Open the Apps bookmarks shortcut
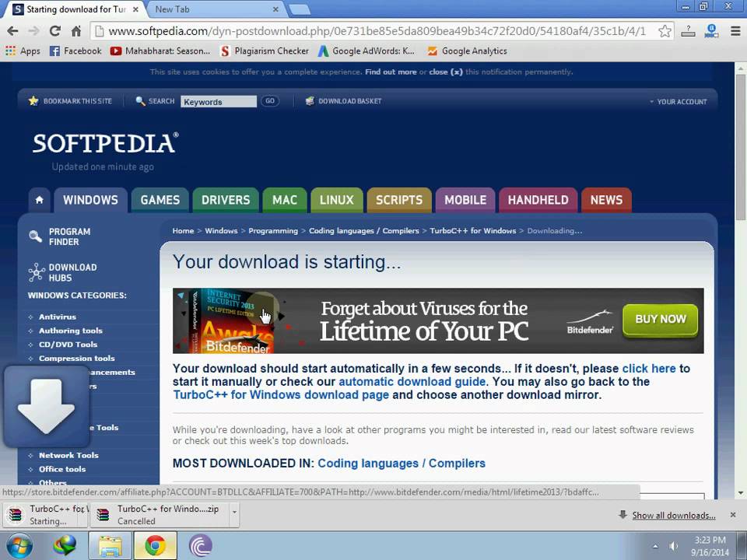Viewport: 747px width, 560px height. [23, 51]
